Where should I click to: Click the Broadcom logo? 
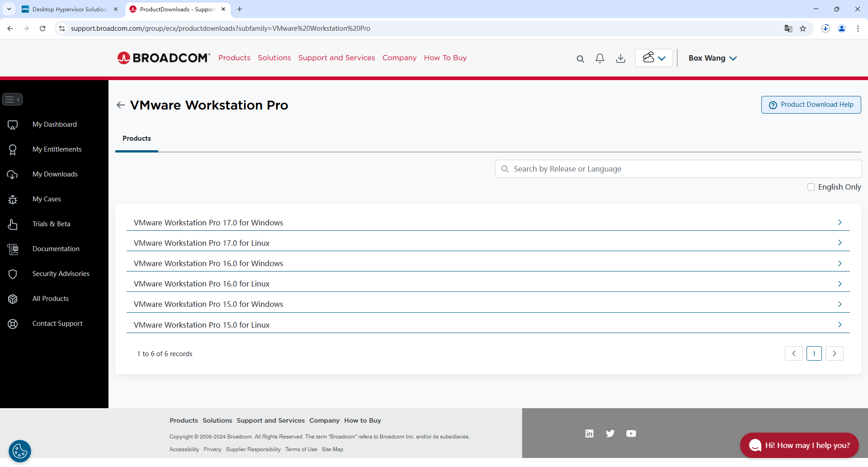coord(164,58)
